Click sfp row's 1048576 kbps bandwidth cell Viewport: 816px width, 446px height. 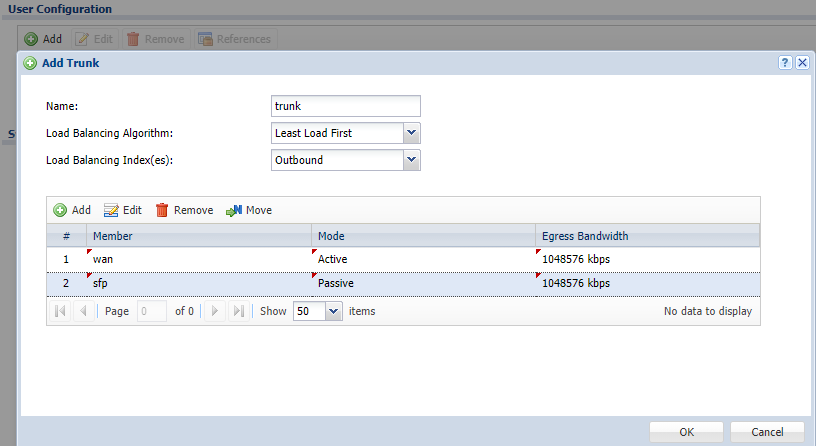click(x=647, y=284)
